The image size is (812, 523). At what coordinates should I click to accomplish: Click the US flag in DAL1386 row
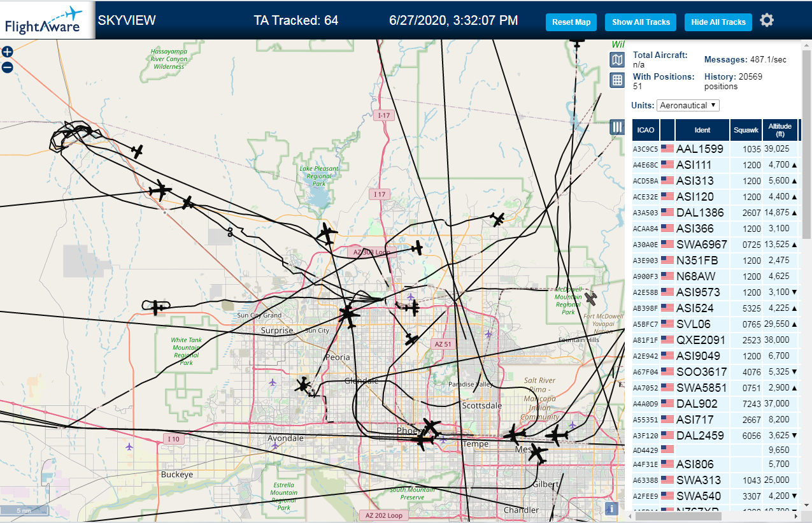(667, 212)
